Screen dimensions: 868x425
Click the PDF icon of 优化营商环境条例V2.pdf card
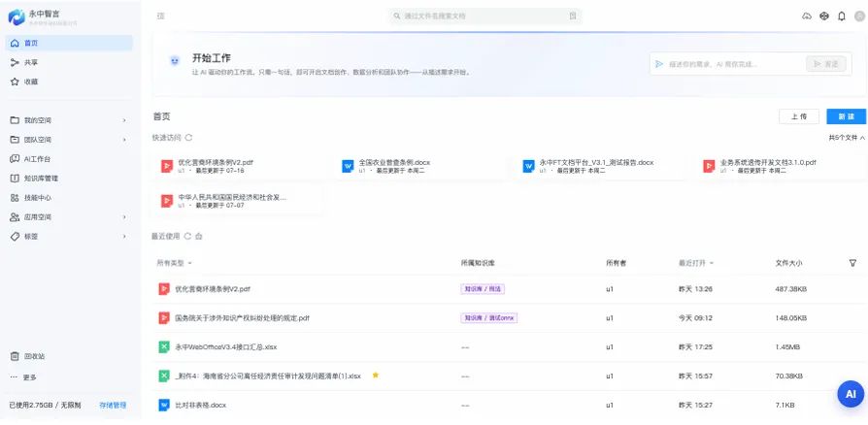coord(167,166)
